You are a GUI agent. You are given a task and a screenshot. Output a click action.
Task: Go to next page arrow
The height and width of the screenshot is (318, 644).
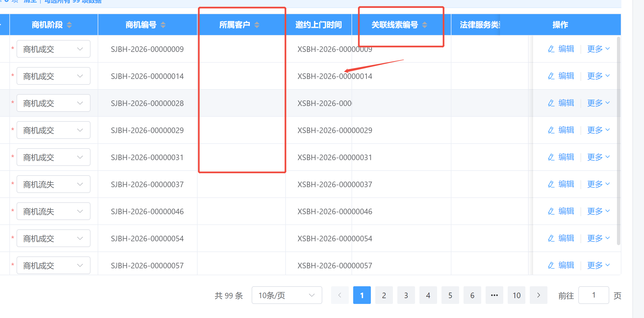click(538, 295)
